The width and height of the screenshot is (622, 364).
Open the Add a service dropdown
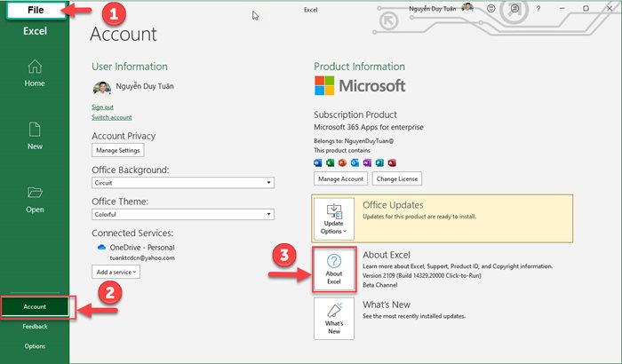point(116,272)
